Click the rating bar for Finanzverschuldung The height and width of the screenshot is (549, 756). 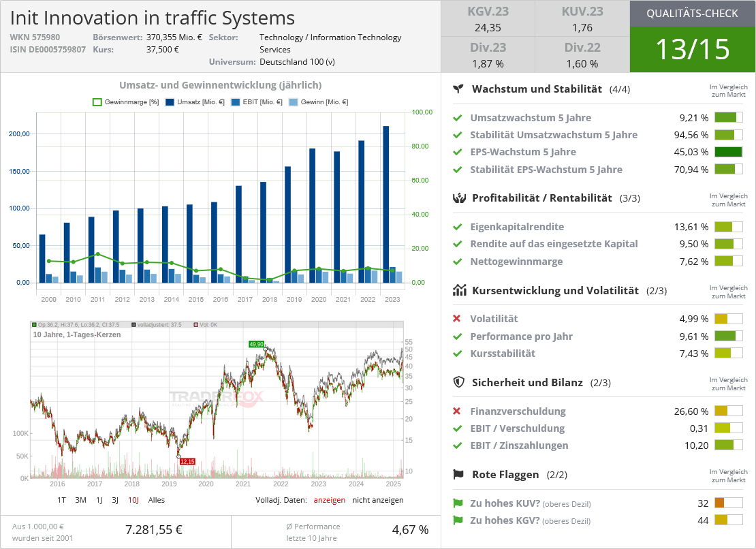coord(729,411)
